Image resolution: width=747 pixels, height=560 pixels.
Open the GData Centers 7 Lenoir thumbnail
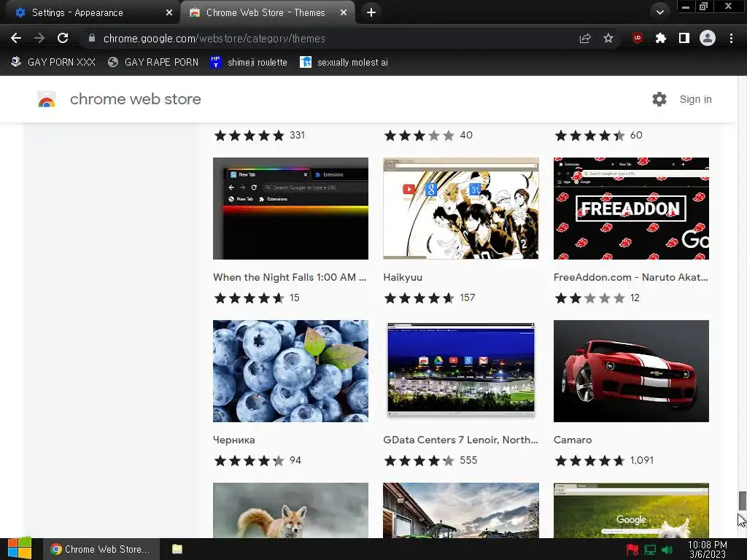point(461,371)
